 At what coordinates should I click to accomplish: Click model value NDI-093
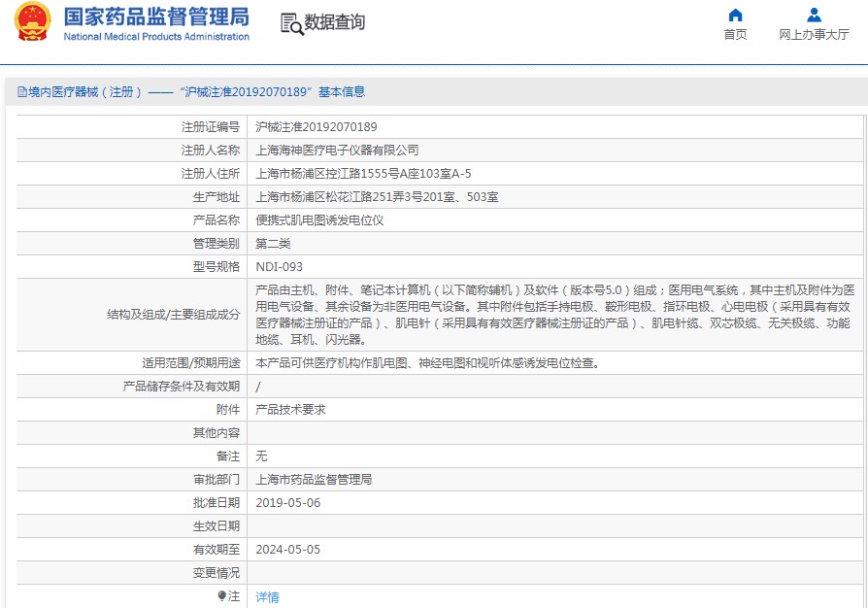[279, 266]
